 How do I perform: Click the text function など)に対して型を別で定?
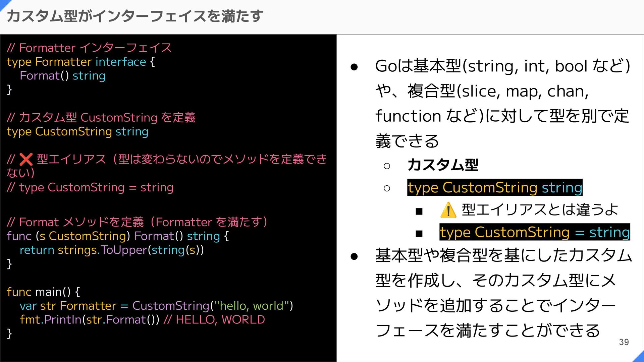(x=502, y=116)
